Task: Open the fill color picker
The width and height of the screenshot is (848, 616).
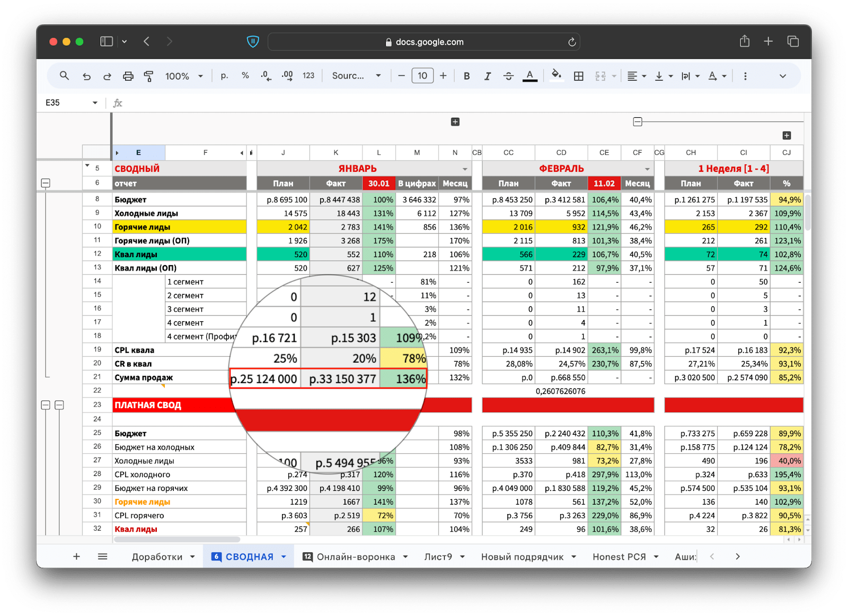Action: (556, 75)
